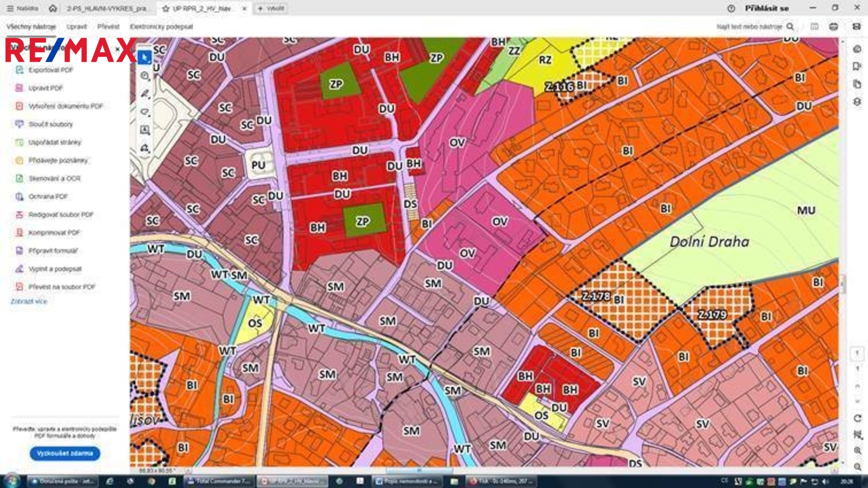Image resolution: width=868 pixels, height=488 pixels.
Task: Open Total Commander from the taskbar
Action: click(x=219, y=481)
